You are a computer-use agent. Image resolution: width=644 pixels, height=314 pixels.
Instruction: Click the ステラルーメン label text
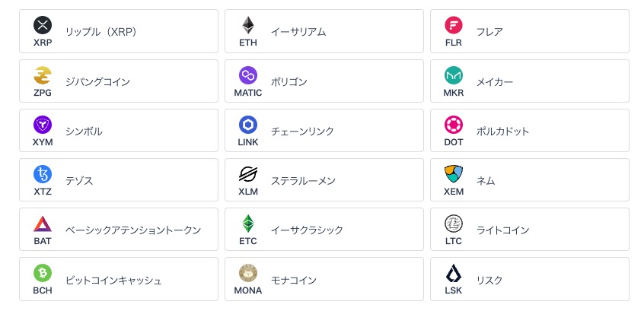point(303,181)
